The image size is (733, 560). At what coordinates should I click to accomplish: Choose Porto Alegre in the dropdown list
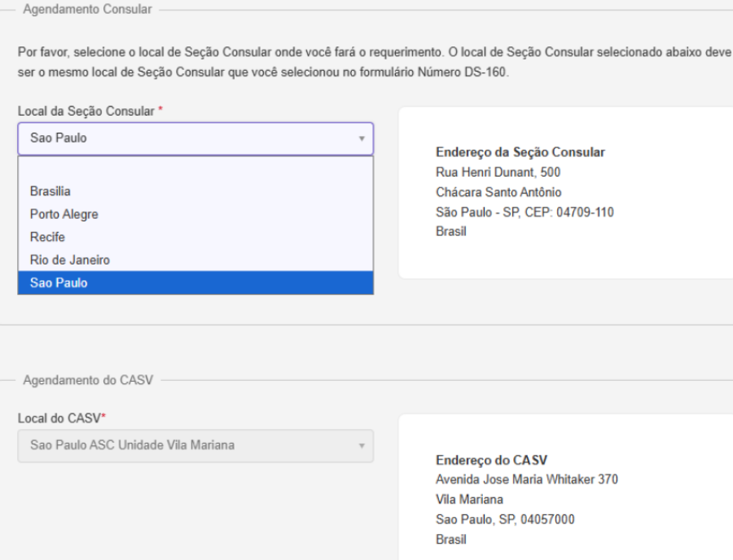[x=64, y=214]
